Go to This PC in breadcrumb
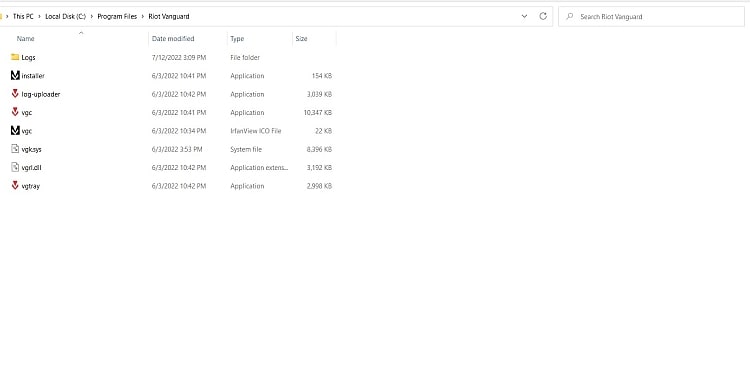 [23, 16]
